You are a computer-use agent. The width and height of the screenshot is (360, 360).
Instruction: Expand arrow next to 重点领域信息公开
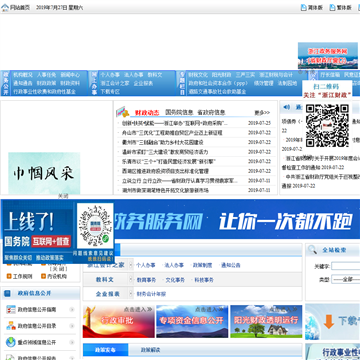point(72,342)
